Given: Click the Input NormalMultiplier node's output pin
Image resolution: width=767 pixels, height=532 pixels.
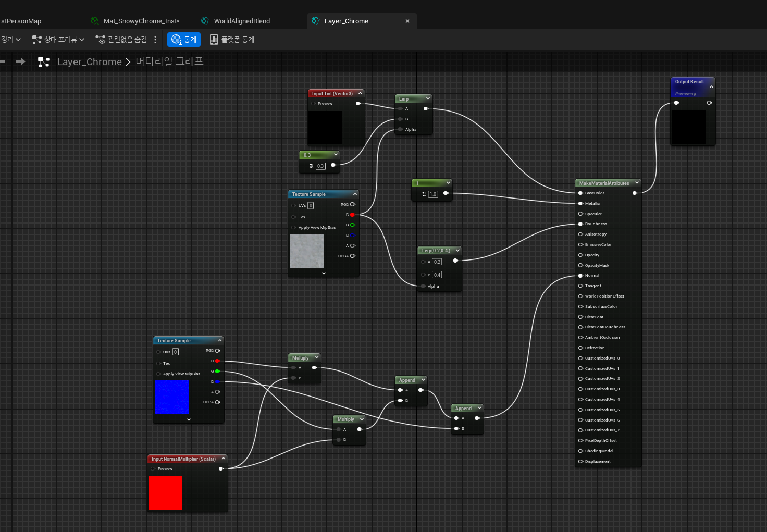Looking at the screenshot, I should tap(221, 469).
